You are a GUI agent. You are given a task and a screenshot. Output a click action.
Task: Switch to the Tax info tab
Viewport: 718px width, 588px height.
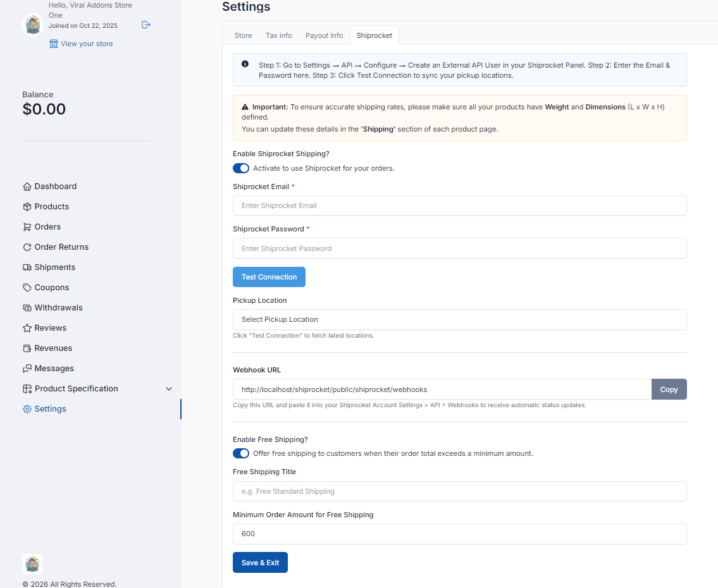(278, 35)
